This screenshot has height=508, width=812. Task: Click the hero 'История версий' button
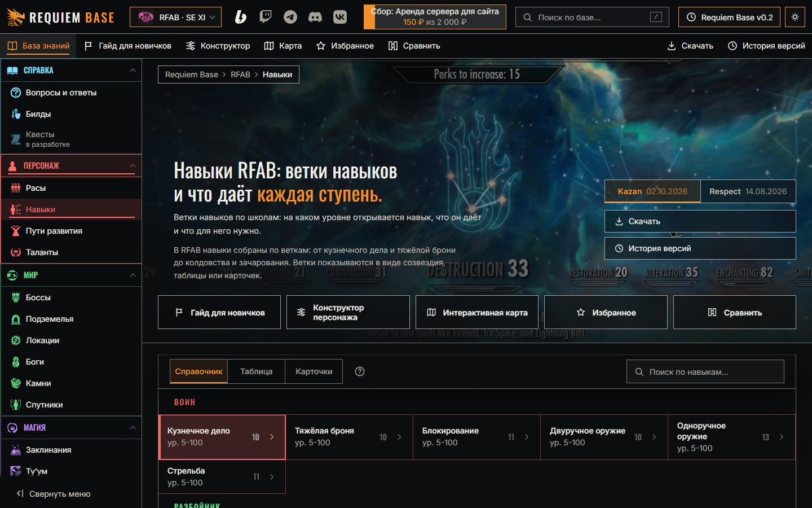tap(700, 248)
